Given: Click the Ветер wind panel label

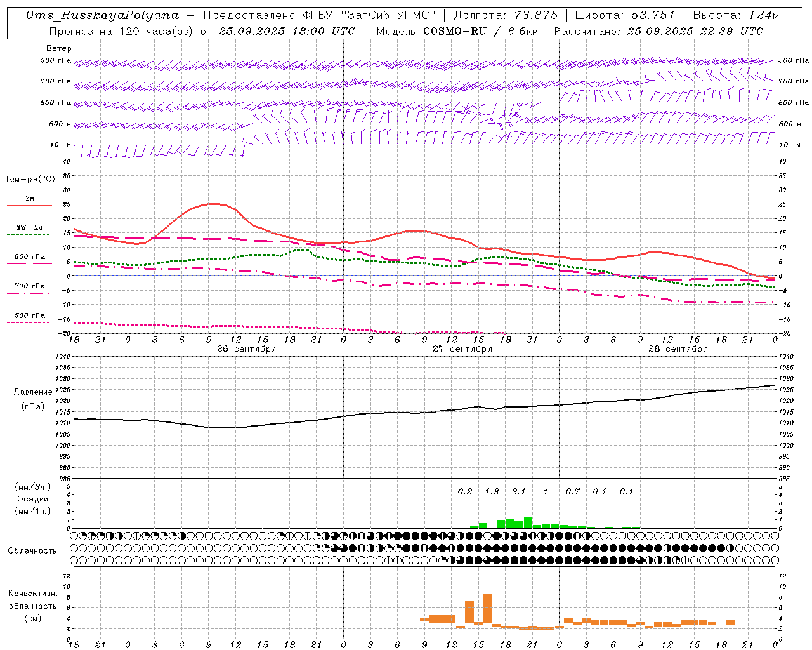Looking at the screenshot, I should coord(59,48).
